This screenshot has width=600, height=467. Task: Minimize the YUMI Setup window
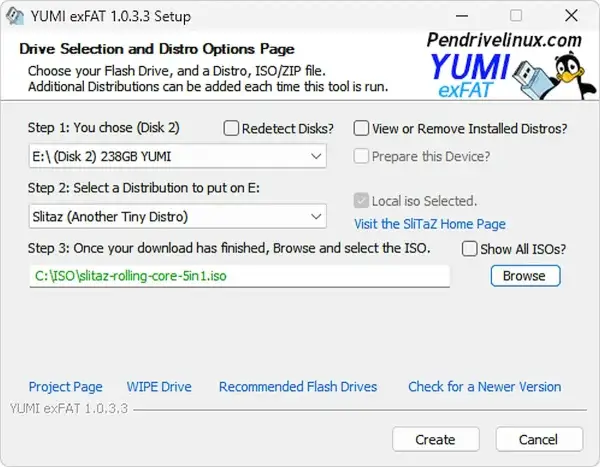[x=462, y=16]
